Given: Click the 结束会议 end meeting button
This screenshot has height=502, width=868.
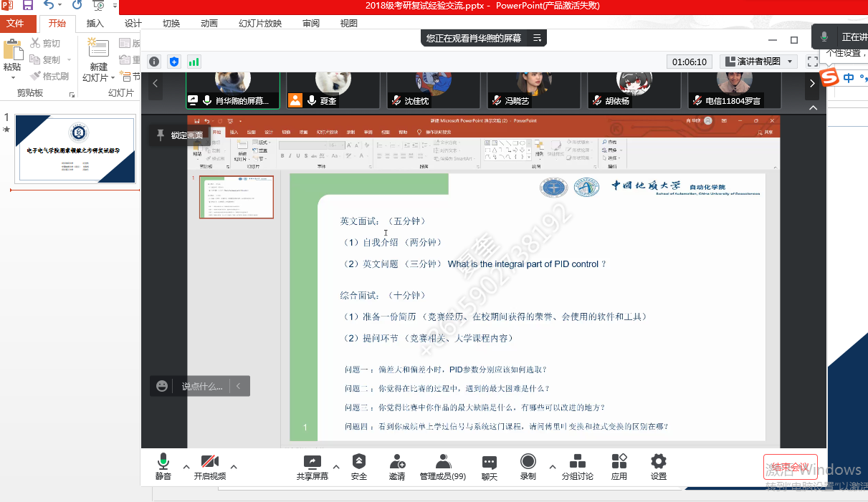Looking at the screenshot, I should click(x=790, y=467).
